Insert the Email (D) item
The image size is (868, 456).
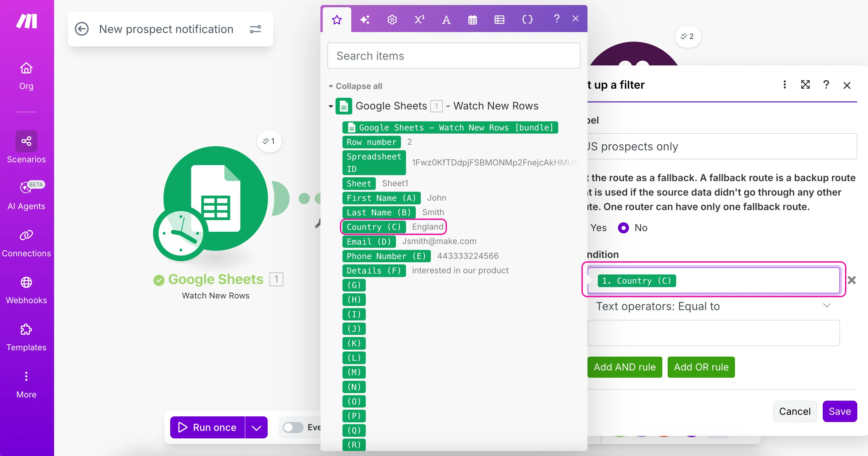369,242
